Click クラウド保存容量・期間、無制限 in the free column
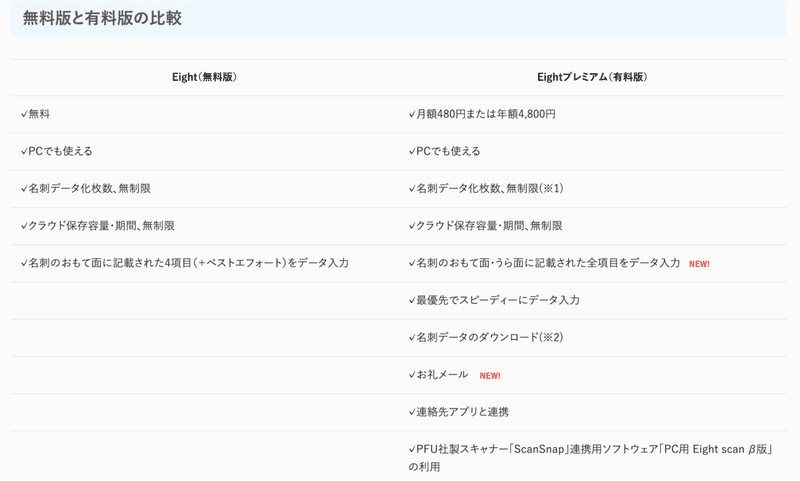800x481 pixels. coord(97,225)
